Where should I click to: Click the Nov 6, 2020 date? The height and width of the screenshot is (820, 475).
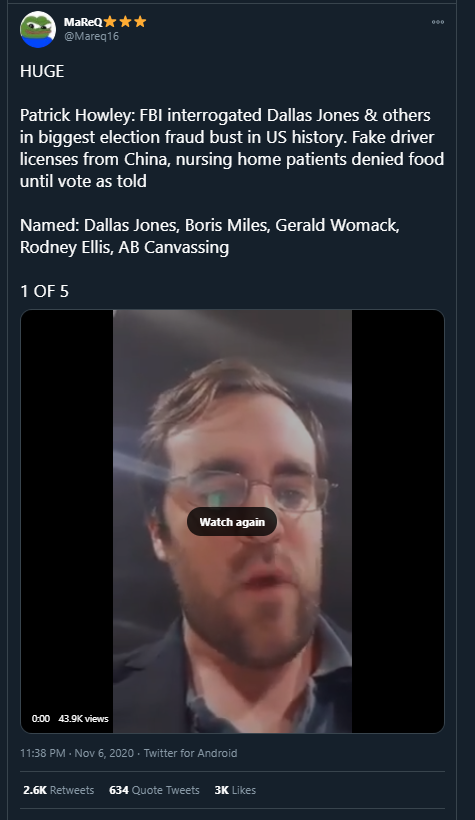point(104,753)
